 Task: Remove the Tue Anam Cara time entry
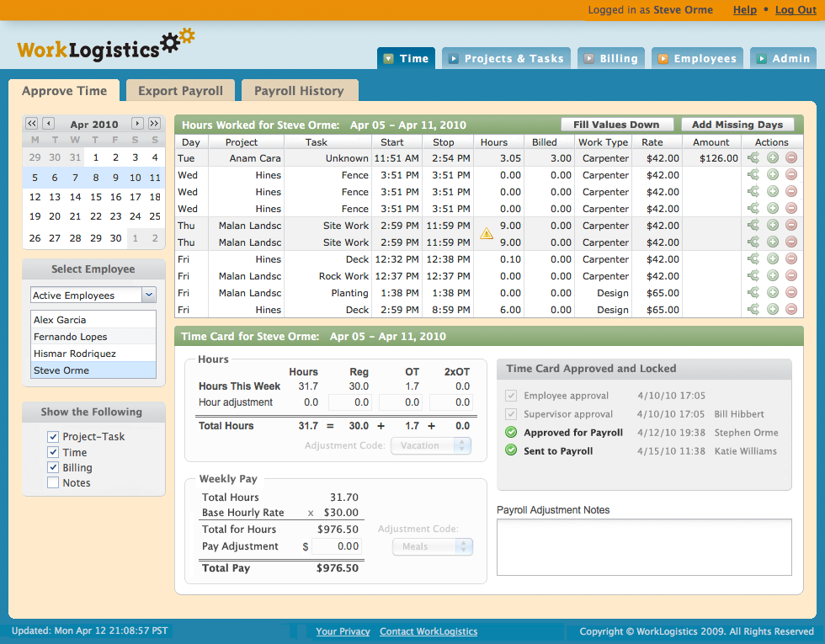790,157
